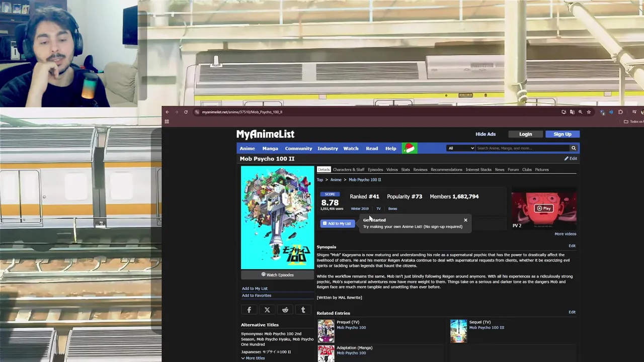Open the Prequel Mob Psycho 100 link
644x362 pixels.
point(351,328)
